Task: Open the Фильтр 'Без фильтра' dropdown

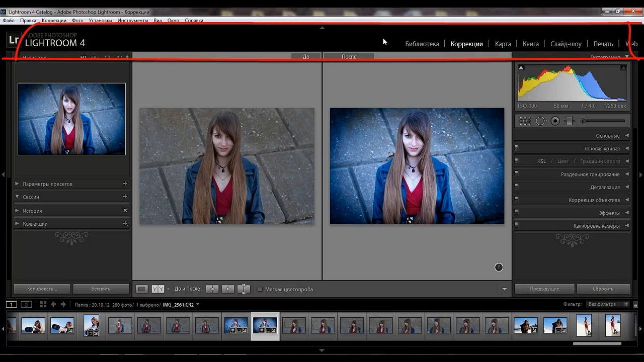Action: [x=608, y=304]
